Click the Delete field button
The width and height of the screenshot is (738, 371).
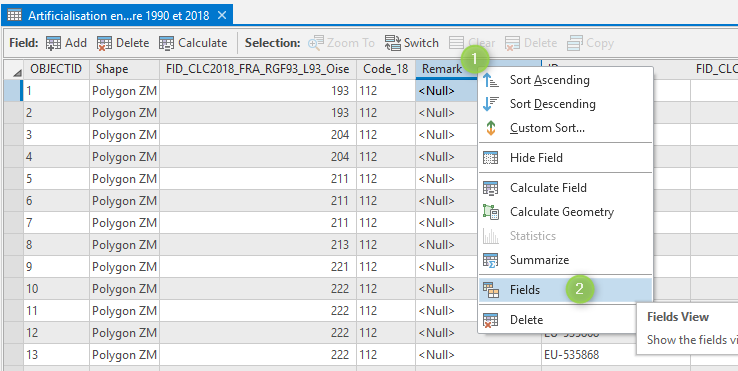click(123, 43)
